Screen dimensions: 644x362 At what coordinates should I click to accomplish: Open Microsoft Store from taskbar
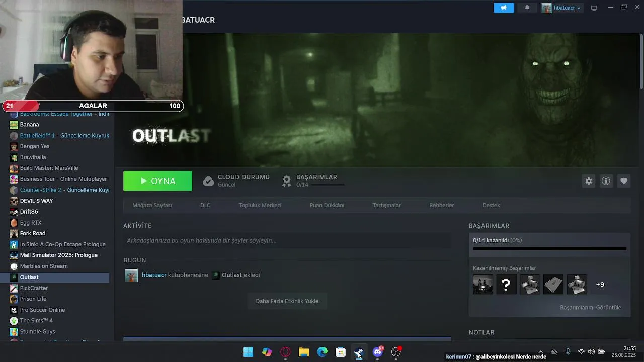[341, 352]
